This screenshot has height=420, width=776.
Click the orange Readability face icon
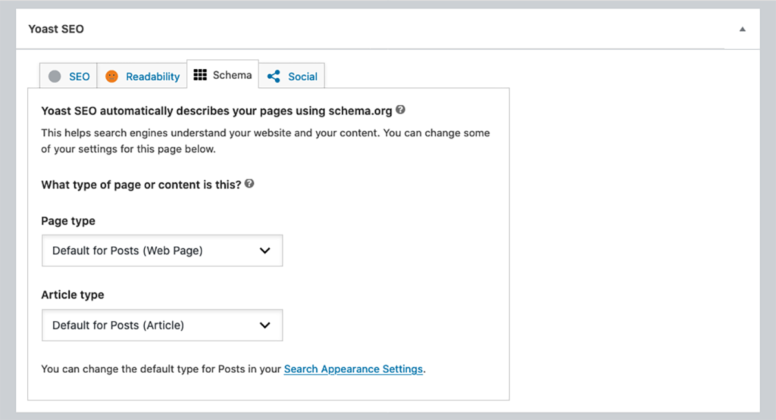click(x=112, y=76)
